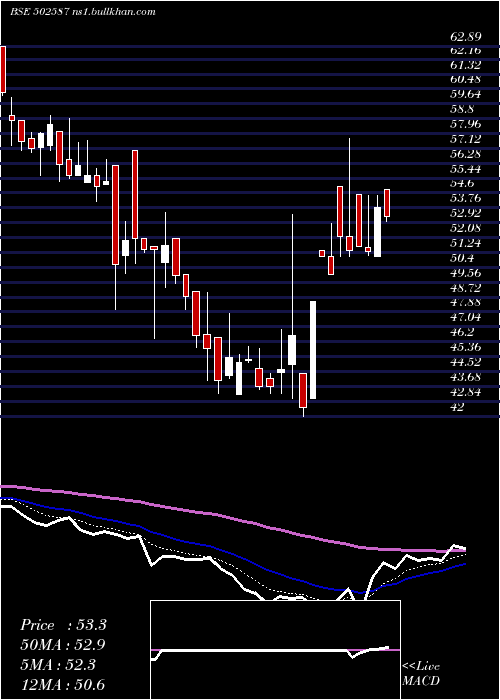Click the 43.68 price axis label
Viewport: 500px width, 700px height.
(465, 377)
